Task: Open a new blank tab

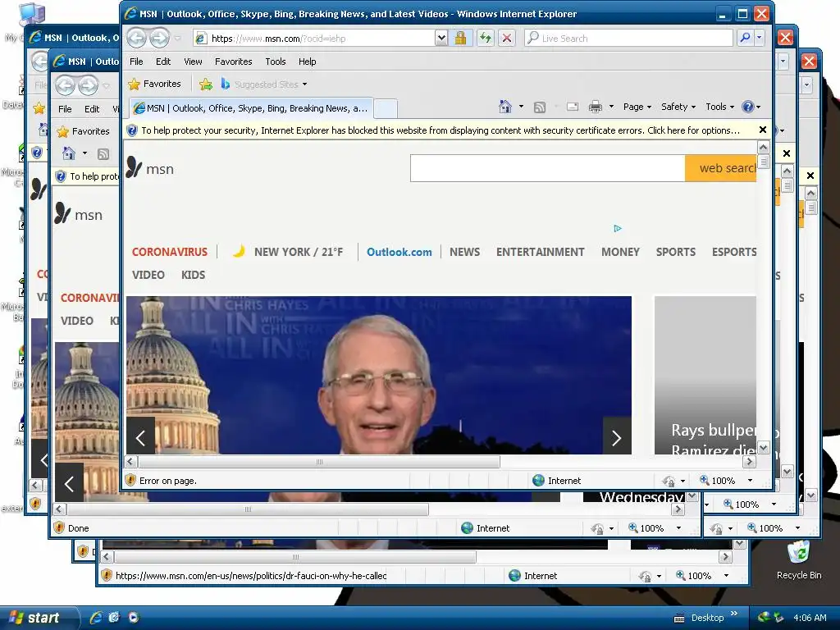Action: click(x=386, y=109)
